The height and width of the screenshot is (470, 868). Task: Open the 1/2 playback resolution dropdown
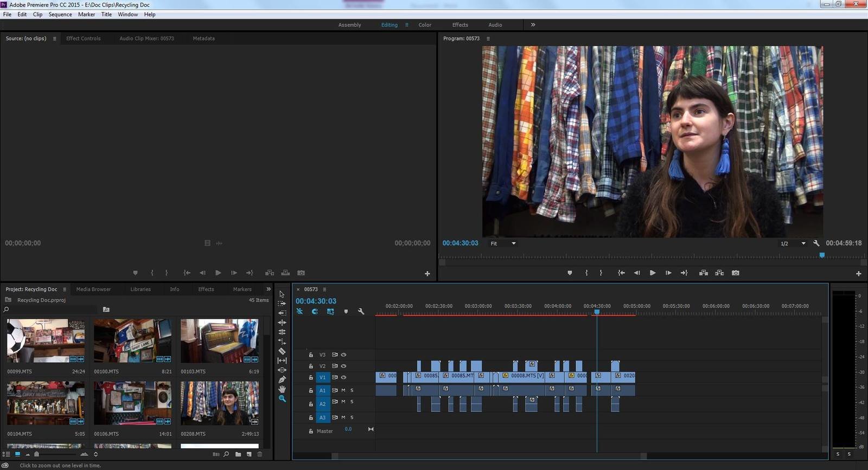(793, 243)
